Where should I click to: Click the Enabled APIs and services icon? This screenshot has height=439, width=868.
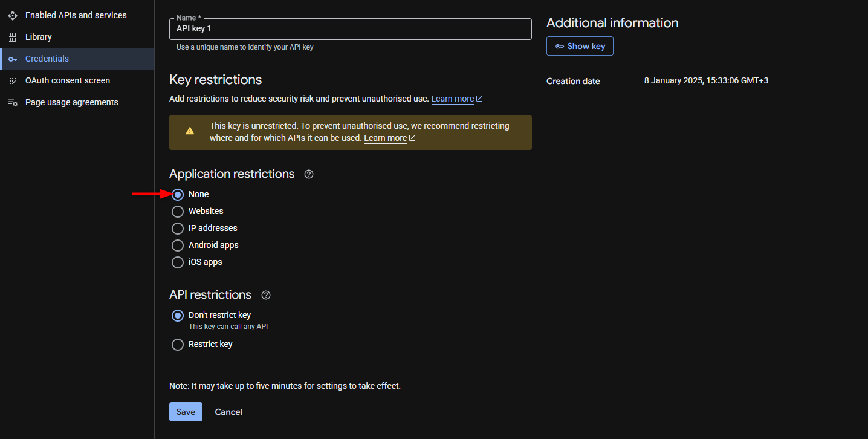click(x=13, y=15)
